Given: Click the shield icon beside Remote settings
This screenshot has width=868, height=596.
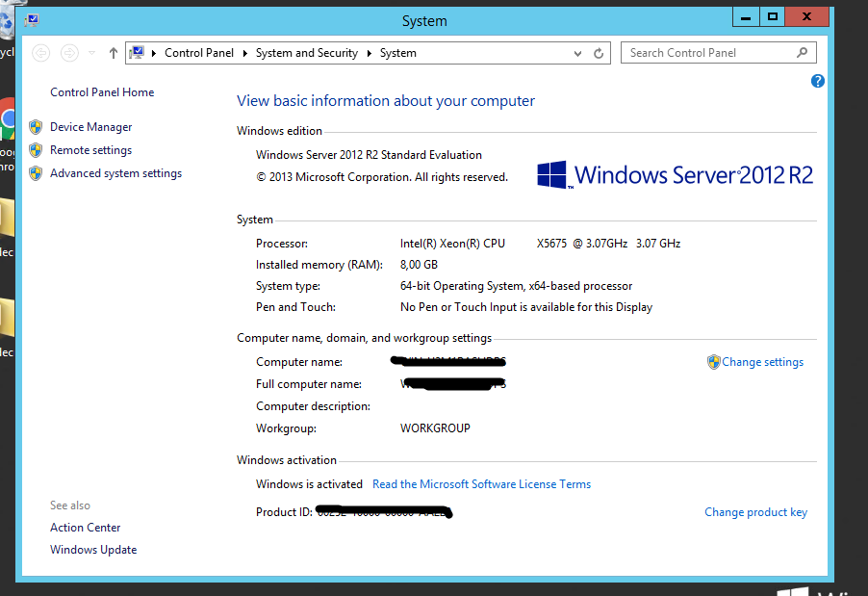Looking at the screenshot, I should pyautogui.click(x=36, y=150).
